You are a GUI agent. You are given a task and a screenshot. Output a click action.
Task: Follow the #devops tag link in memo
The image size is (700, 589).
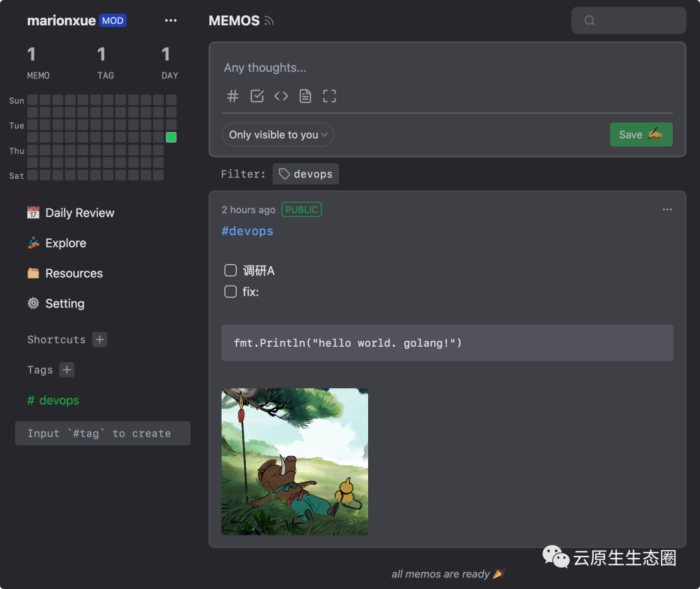pyautogui.click(x=248, y=231)
